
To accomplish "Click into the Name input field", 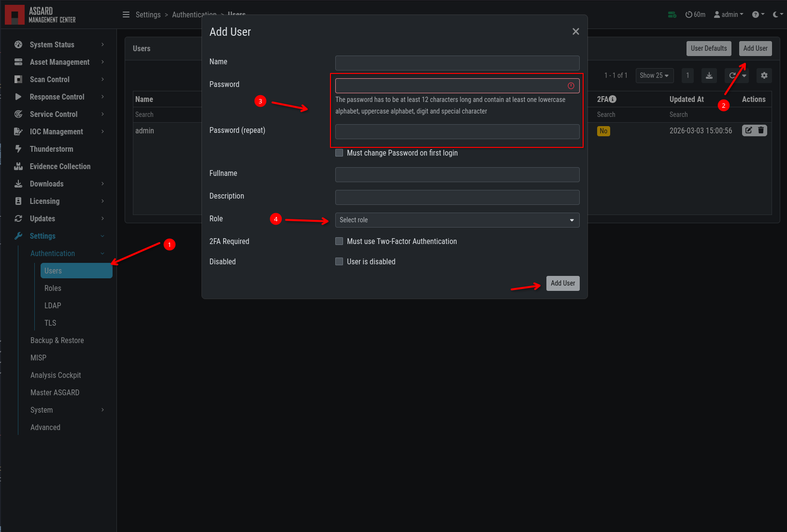I will click(458, 63).
